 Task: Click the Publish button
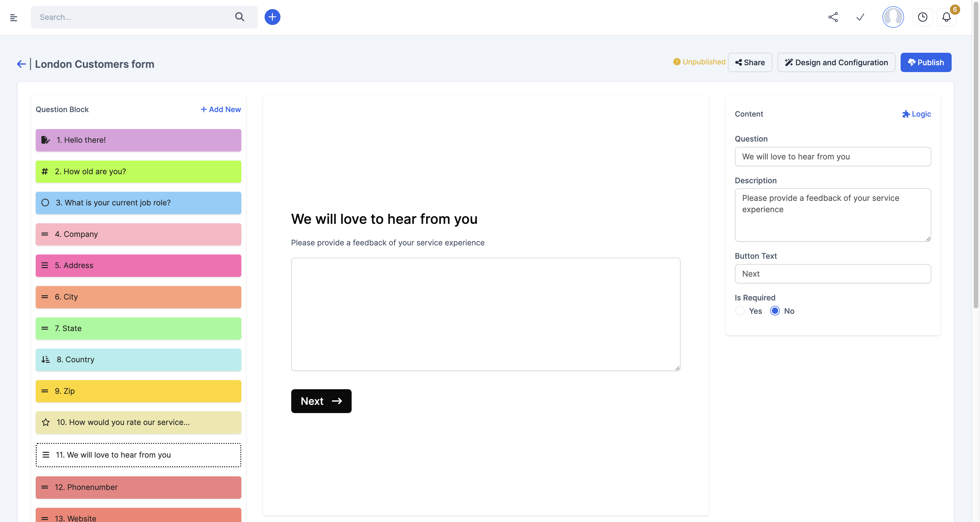coord(926,62)
